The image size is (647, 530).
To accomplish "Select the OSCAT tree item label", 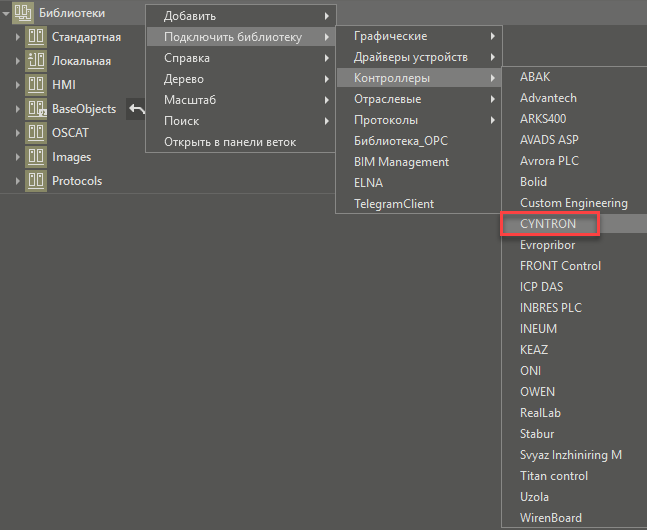I will pos(70,133).
